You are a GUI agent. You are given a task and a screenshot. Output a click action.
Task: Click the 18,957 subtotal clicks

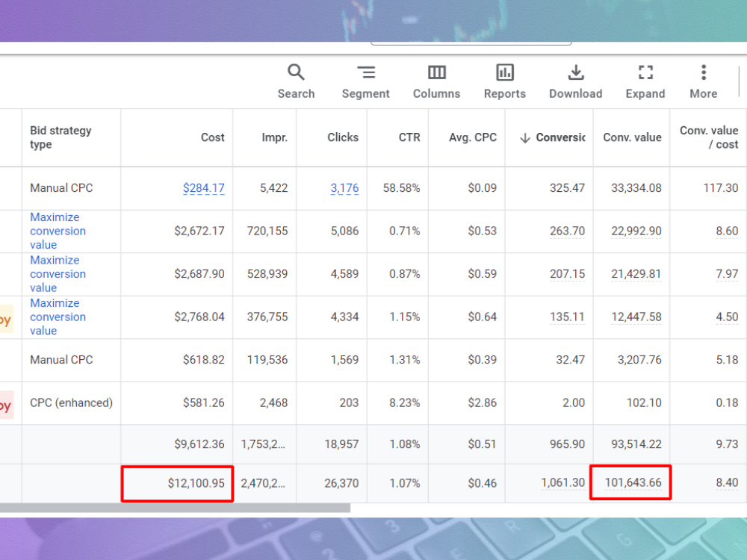341,444
